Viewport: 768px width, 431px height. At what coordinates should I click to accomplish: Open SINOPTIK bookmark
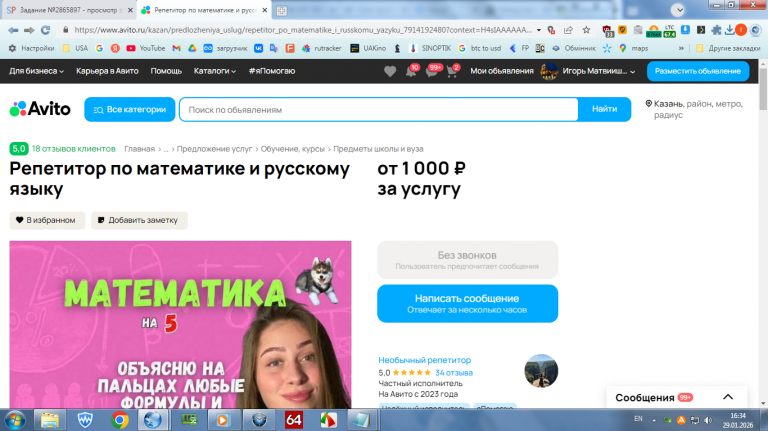coord(430,48)
